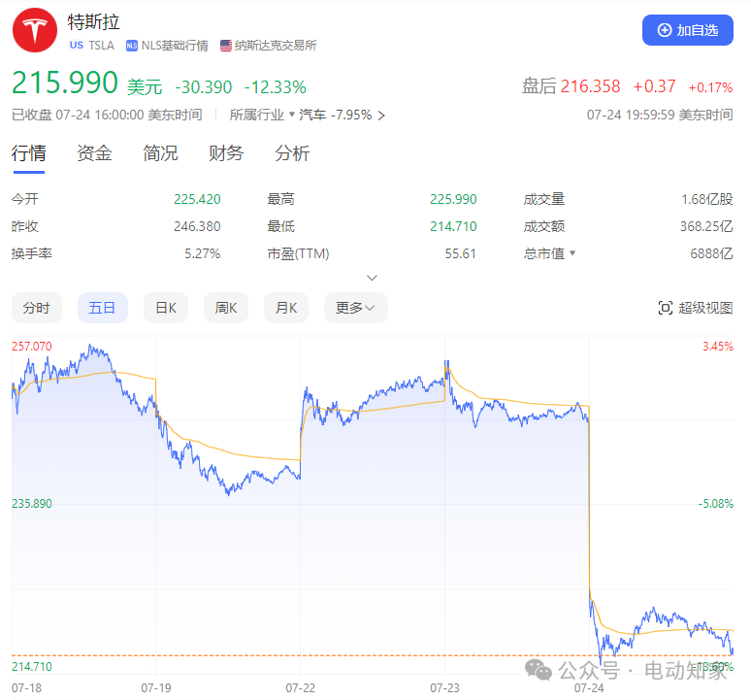Click the chart mid price label 235.890
This screenshot has height=700, width=751.
pyautogui.click(x=32, y=504)
